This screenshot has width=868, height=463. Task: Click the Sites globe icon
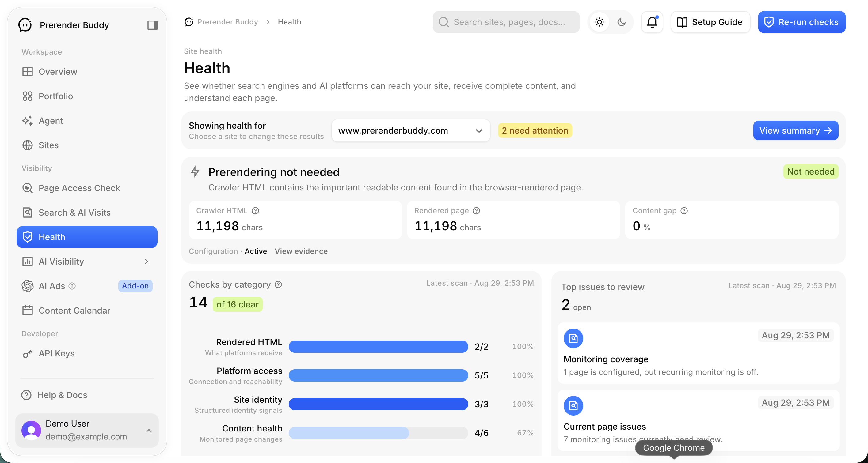[27, 145]
